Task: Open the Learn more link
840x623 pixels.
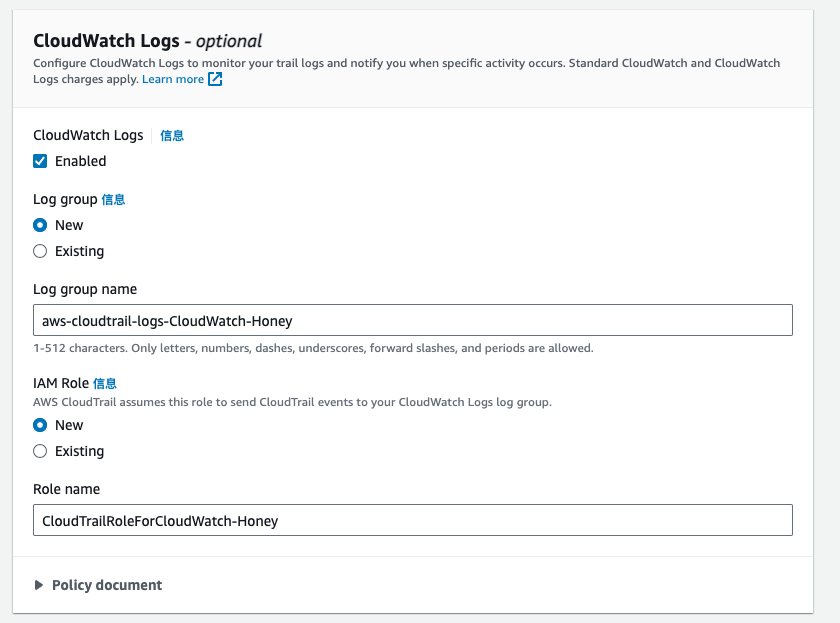Action: pyautogui.click(x=172, y=79)
